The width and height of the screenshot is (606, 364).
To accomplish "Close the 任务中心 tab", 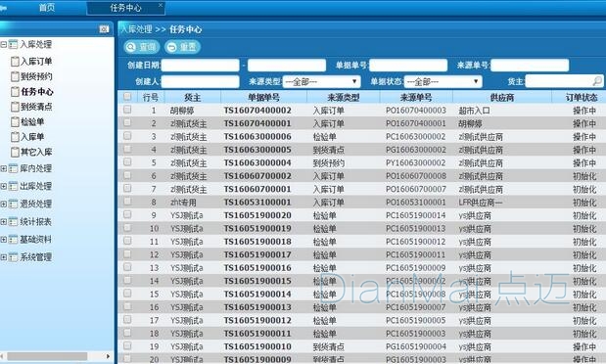I will pyautogui.click(x=161, y=5).
